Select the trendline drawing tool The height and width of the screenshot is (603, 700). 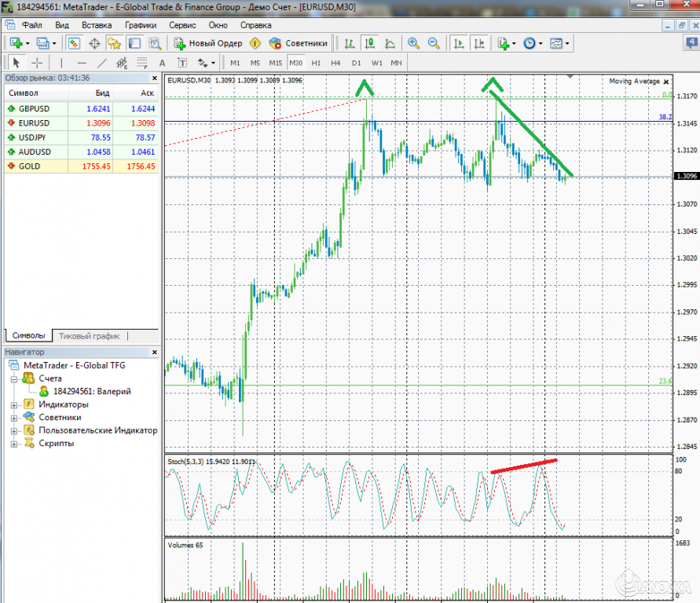(x=101, y=63)
